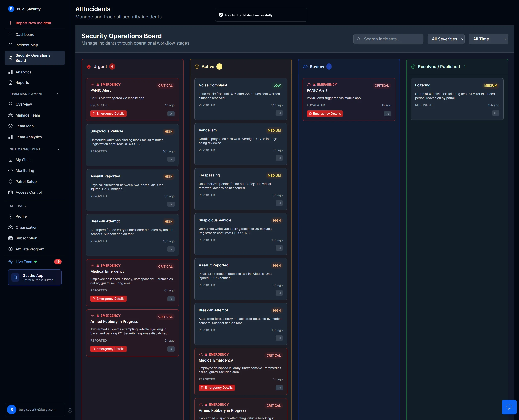The height and width of the screenshot is (420, 519).
Task: Select the Incident Map pin icon in sidebar
Action: click(x=10, y=45)
